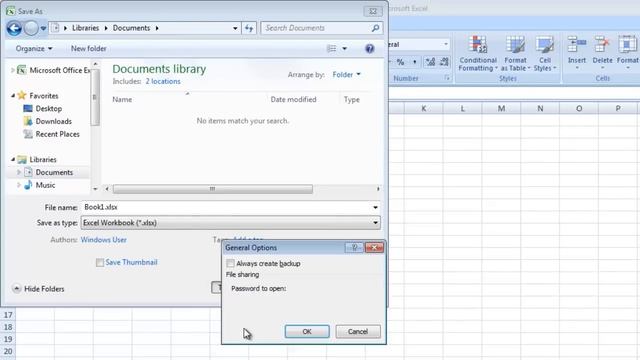This screenshot has height=360, width=640.
Task: Open the Organize menu
Action: 34,49
